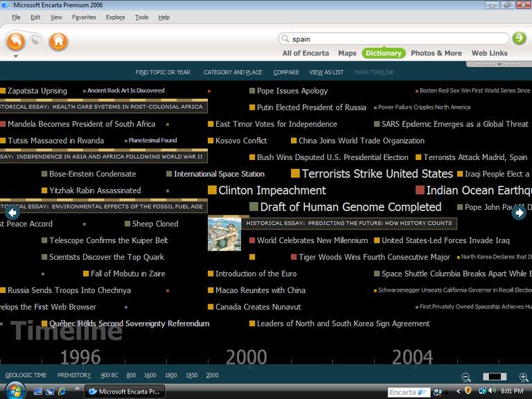
Task: Zoom in the timeline with plus magnifier
Action: (524, 377)
